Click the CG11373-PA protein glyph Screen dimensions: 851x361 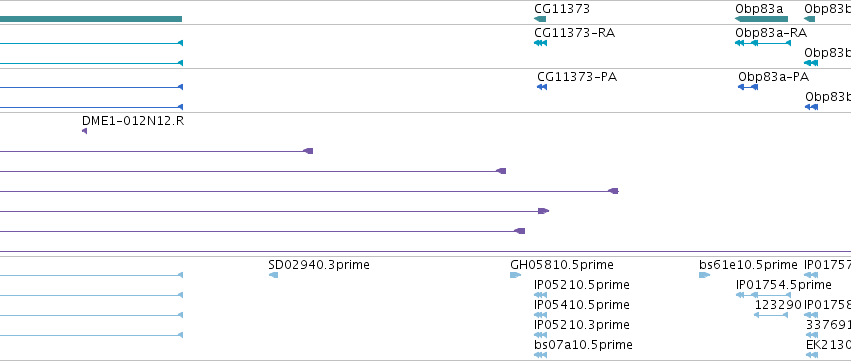pyautogui.click(x=542, y=87)
